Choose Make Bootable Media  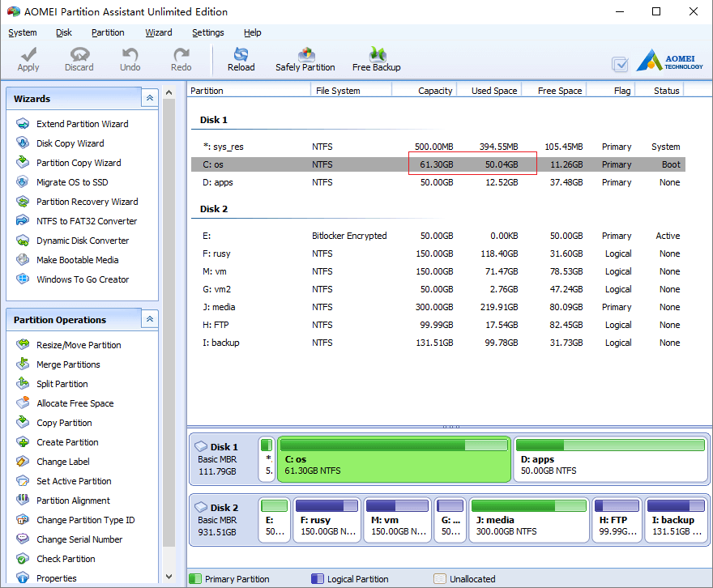click(77, 260)
